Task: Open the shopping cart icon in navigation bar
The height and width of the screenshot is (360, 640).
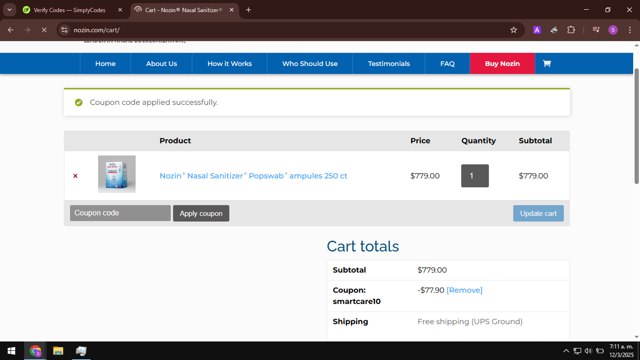Action: click(x=547, y=63)
